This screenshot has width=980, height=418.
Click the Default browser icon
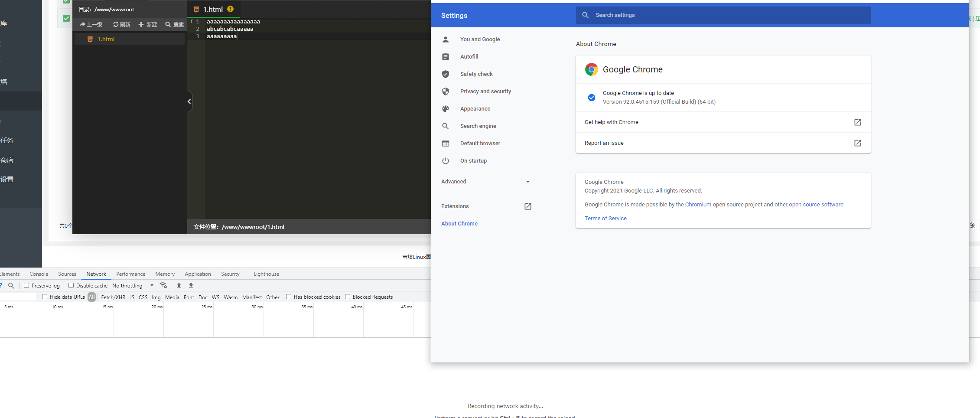446,143
